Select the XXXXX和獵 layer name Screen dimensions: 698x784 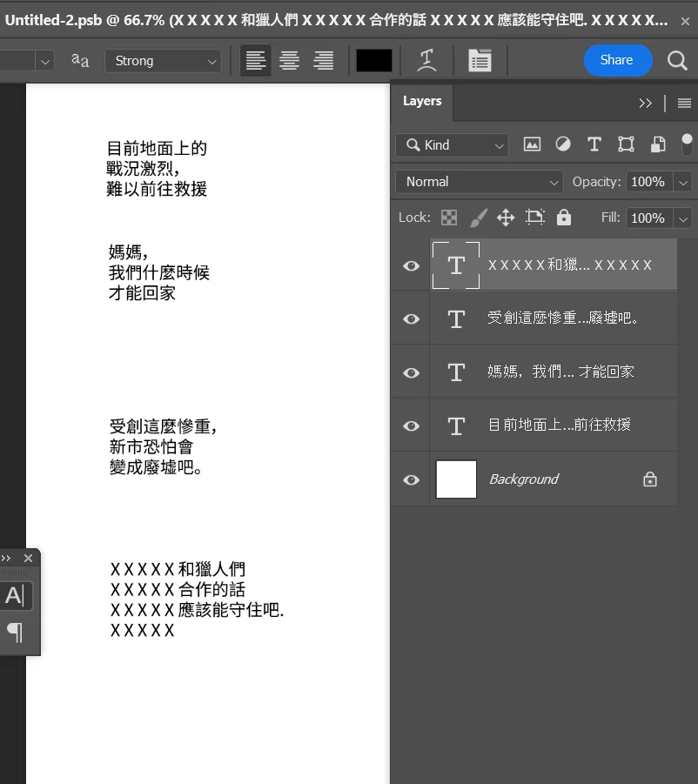pos(570,265)
